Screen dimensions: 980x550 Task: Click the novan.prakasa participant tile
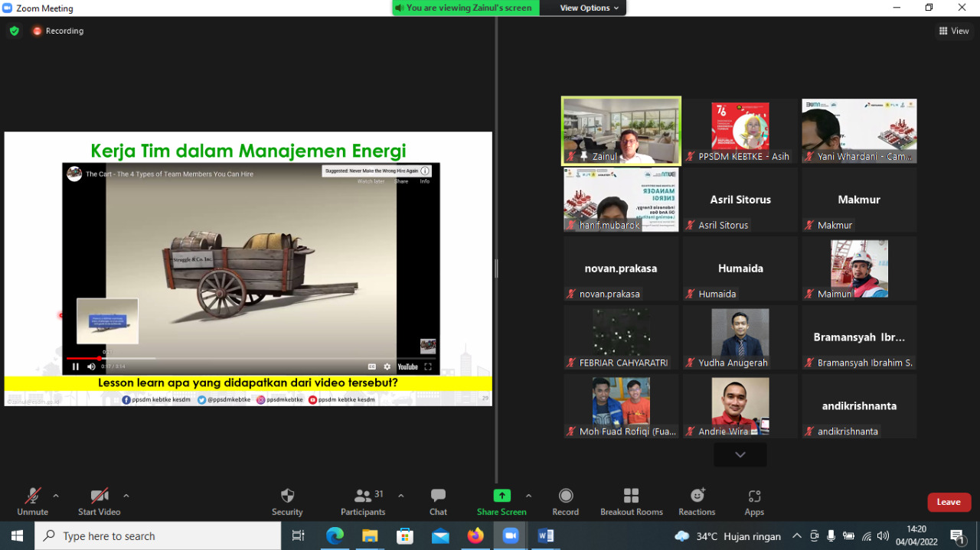point(621,268)
